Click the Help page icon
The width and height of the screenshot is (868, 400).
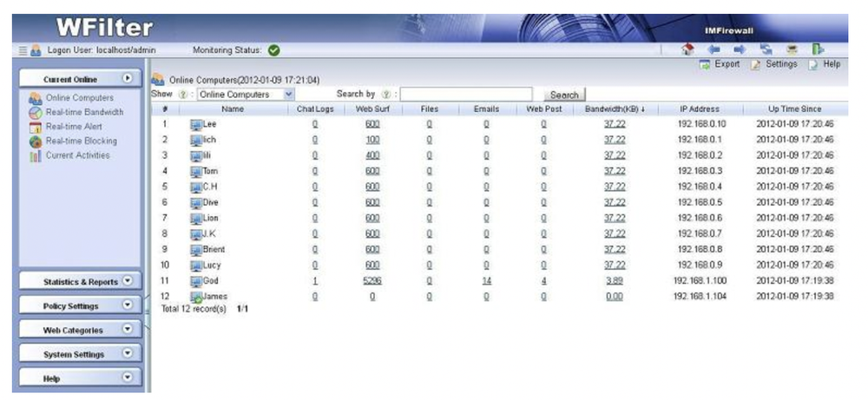[812, 65]
